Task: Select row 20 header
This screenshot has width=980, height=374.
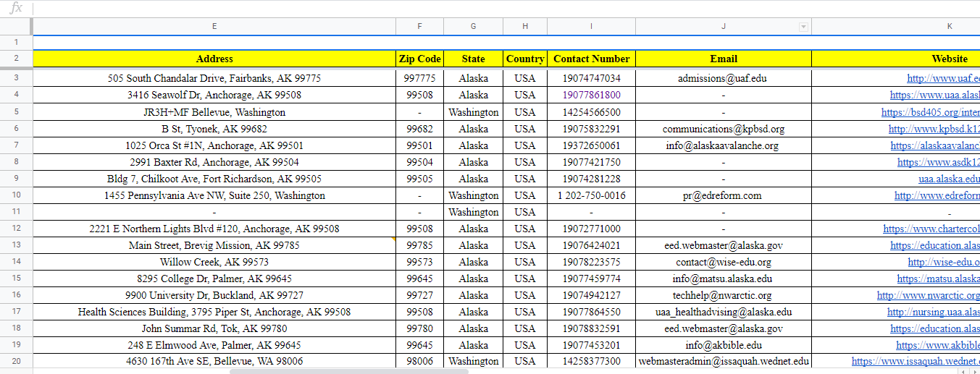Action: [x=16, y=360]
